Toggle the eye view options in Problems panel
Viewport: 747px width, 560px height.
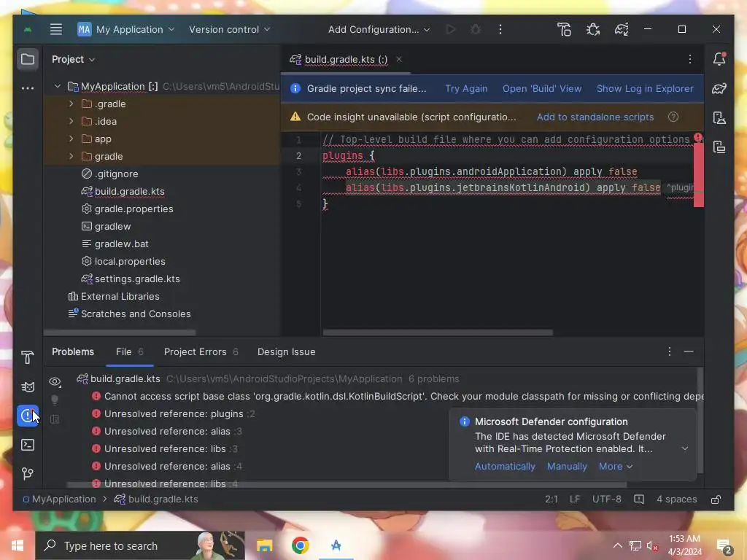[x=55, y=381]
